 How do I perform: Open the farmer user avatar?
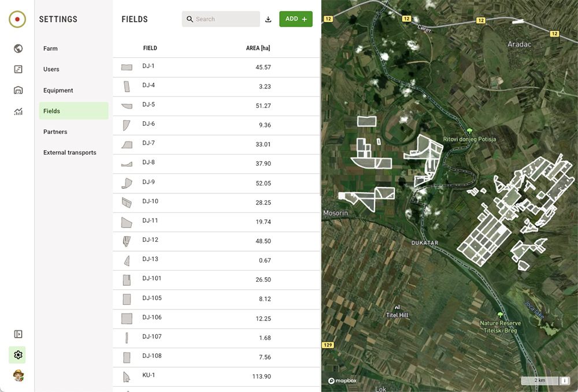18,376
